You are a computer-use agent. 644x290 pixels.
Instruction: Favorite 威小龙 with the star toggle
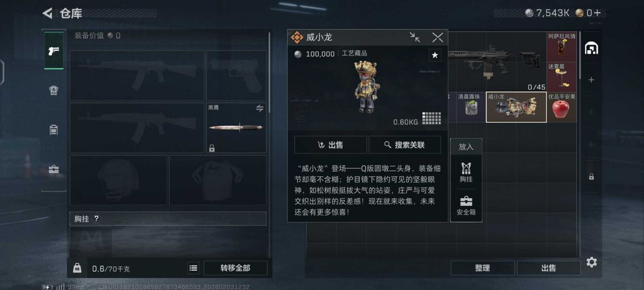point(435,55)
